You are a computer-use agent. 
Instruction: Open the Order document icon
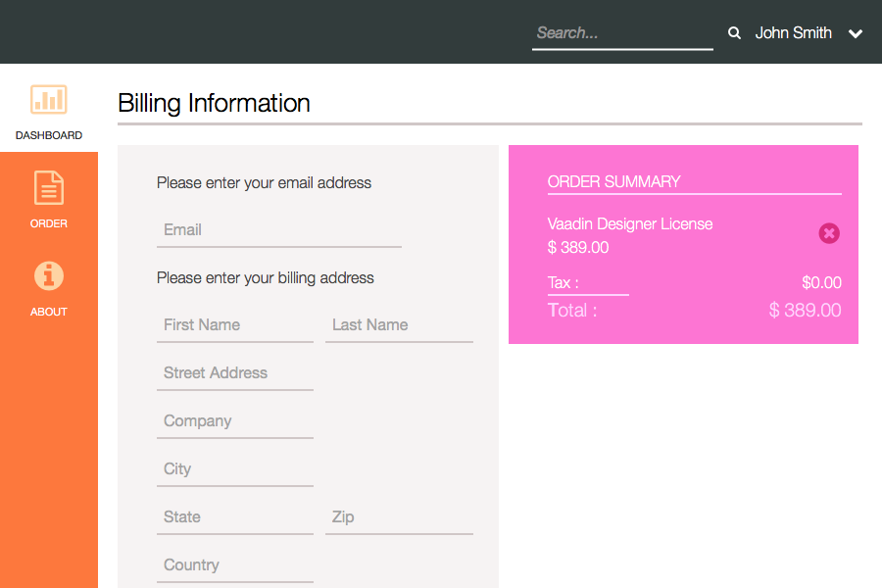pyautogui.click(x=49, y=187)
